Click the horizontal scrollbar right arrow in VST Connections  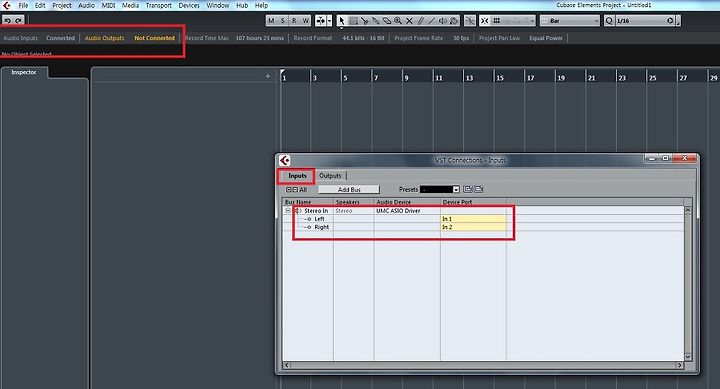click(x=680, y=365)
